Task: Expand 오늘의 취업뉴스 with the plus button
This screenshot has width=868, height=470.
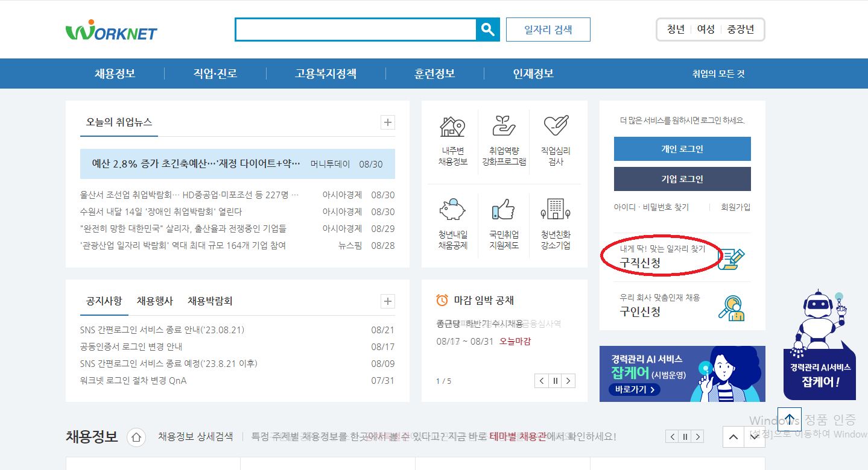Action: (x=387, y=122)
